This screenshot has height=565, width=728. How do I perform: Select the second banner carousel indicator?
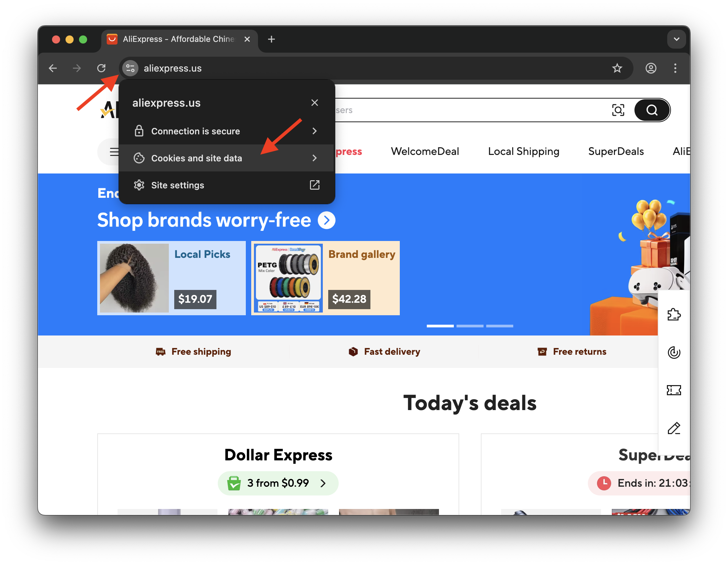tap(470, 326)
